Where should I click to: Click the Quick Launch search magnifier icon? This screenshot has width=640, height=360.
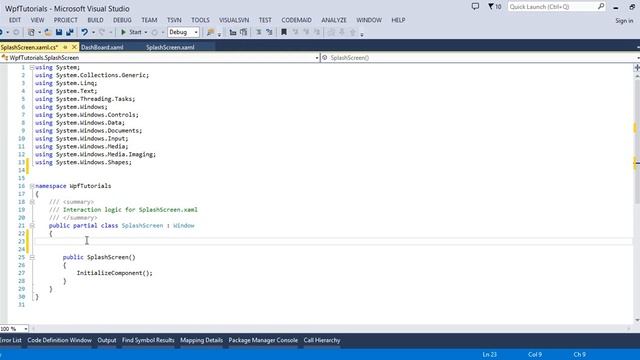(x=601, y=6)
